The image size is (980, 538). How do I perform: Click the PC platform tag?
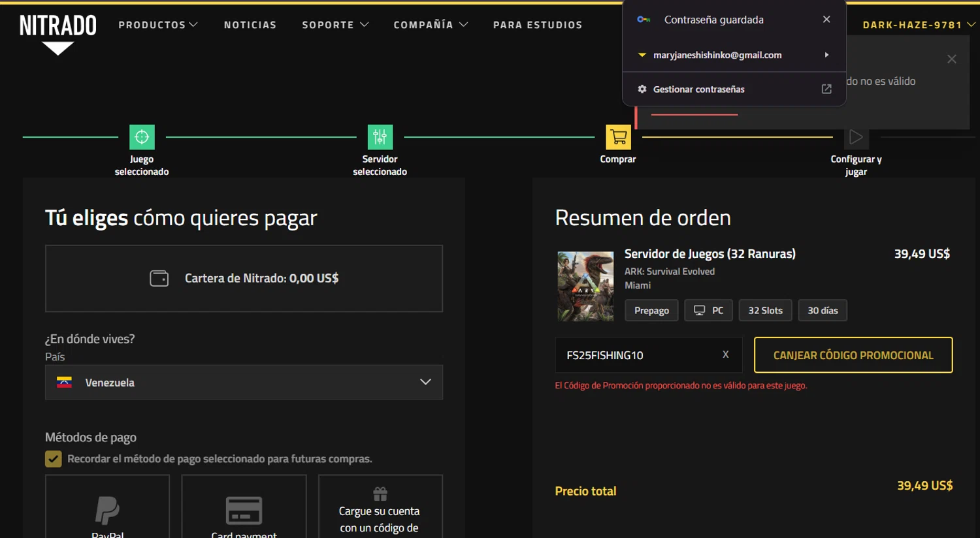point(708,310)
